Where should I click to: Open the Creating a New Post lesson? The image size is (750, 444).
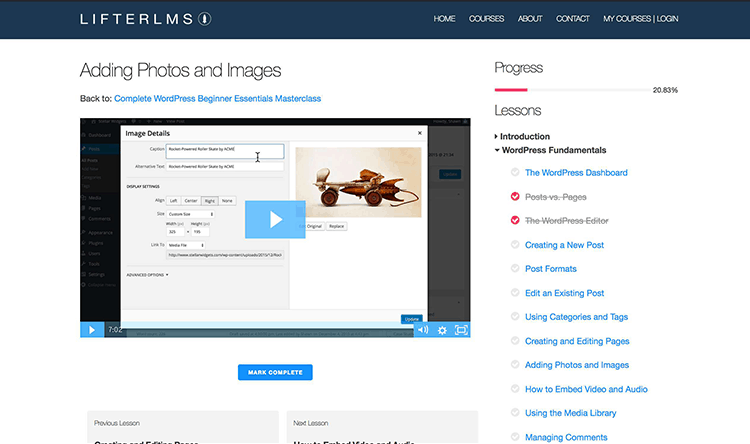click(564, 245)
